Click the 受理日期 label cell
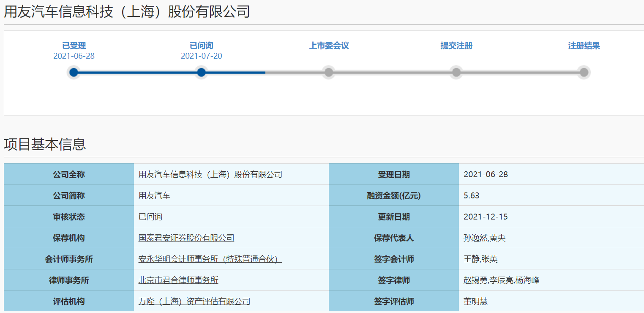This screenshot has height=313, width=644. tap(394, 174)
